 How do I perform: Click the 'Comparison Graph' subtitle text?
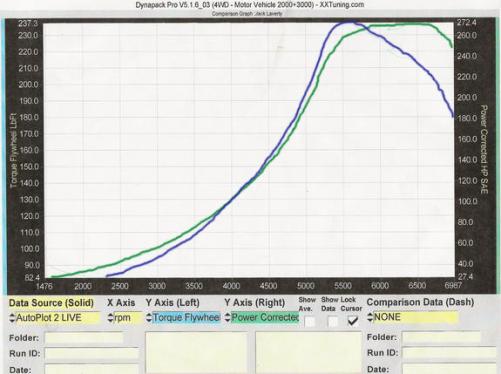[x=233, y=14]
